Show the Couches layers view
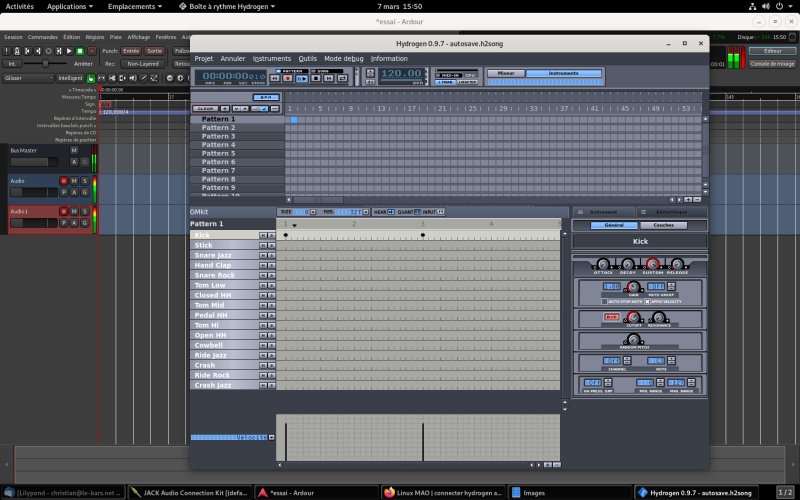 point(664,225)
